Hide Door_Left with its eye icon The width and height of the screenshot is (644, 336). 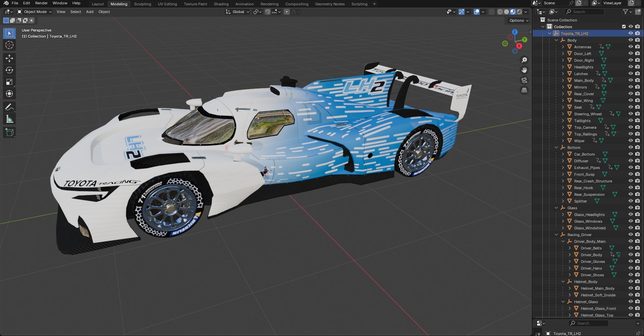(631, 53)
